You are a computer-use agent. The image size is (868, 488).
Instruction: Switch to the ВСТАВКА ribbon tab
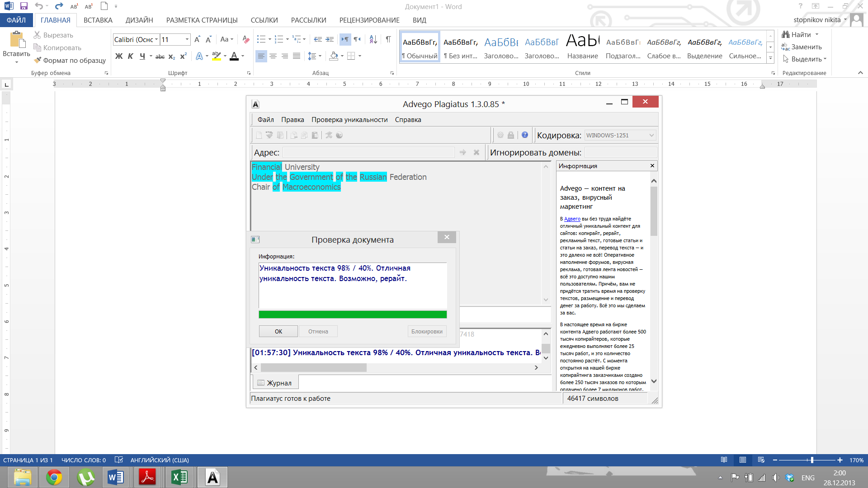[98, 20]
